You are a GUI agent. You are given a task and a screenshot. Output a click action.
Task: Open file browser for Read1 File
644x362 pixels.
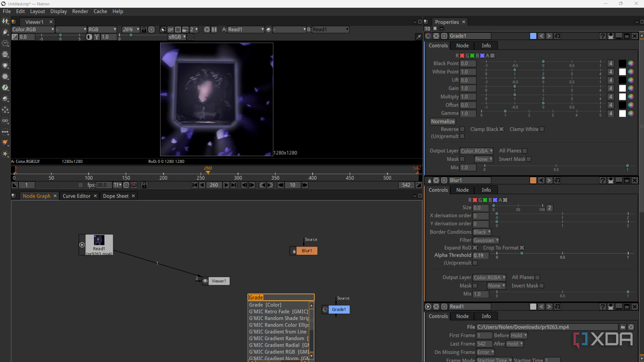(623, 327)
